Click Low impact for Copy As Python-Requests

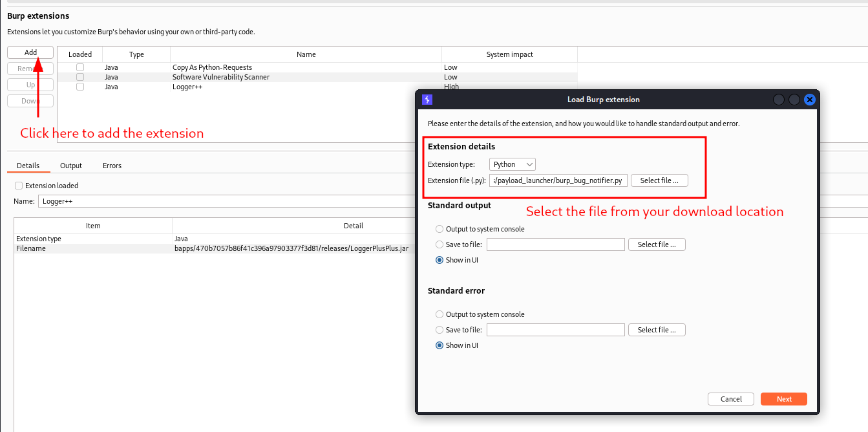click(450, 67)
